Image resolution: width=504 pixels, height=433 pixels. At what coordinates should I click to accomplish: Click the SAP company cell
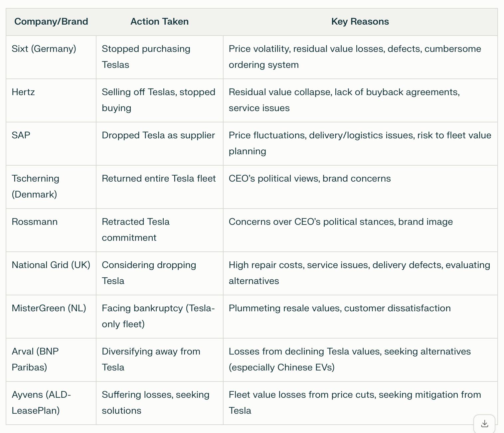(x=21, y=135)
